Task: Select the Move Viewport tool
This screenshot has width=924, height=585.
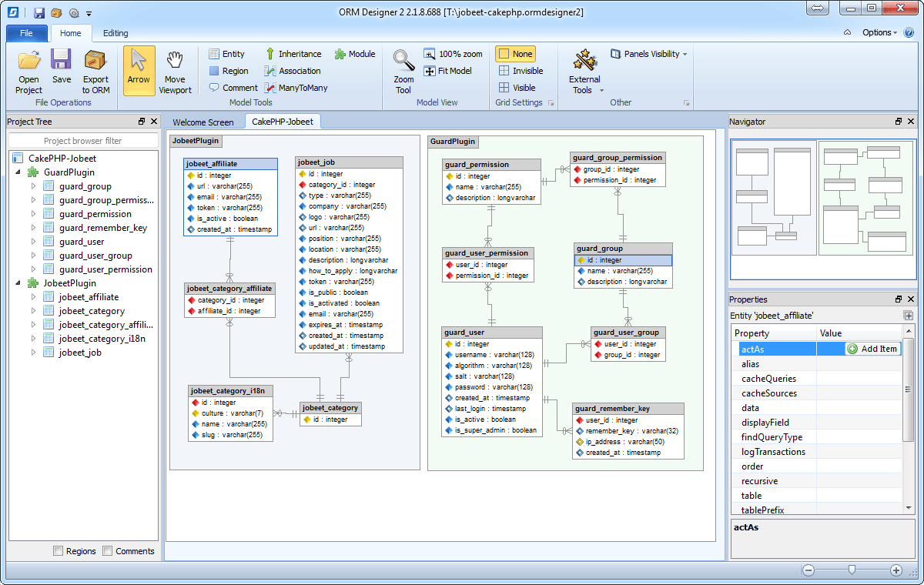Action: [x=175, y=71]
